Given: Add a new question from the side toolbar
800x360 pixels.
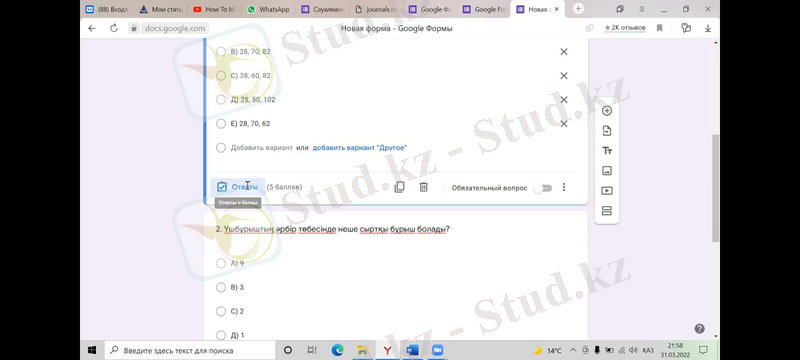Looking at the screenshot, I should click(x=607, y=111).
